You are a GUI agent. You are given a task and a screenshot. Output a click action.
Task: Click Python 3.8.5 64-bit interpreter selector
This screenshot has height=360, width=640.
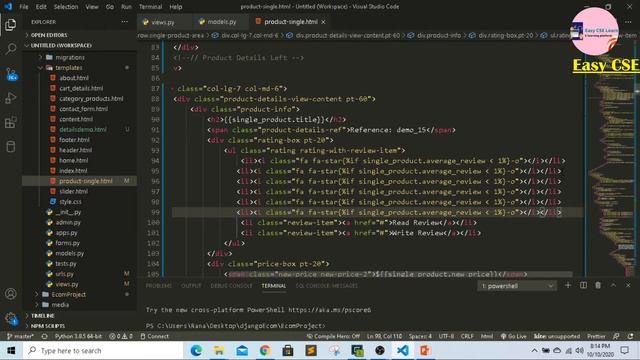[x=78, y=336]
